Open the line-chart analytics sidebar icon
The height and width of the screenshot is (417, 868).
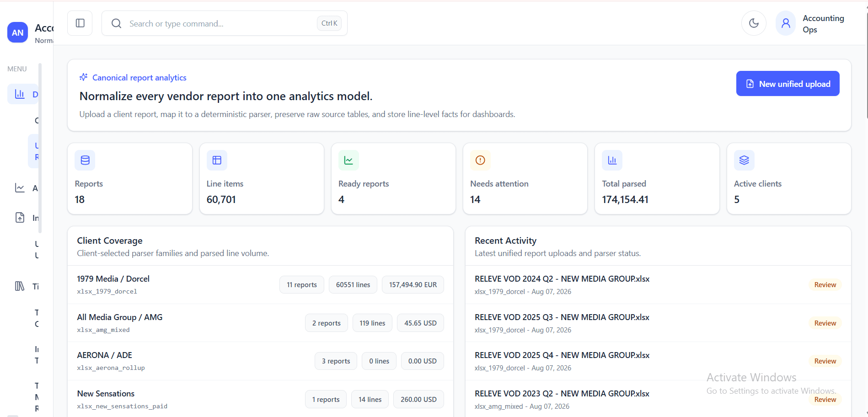(x=20, y=187)
